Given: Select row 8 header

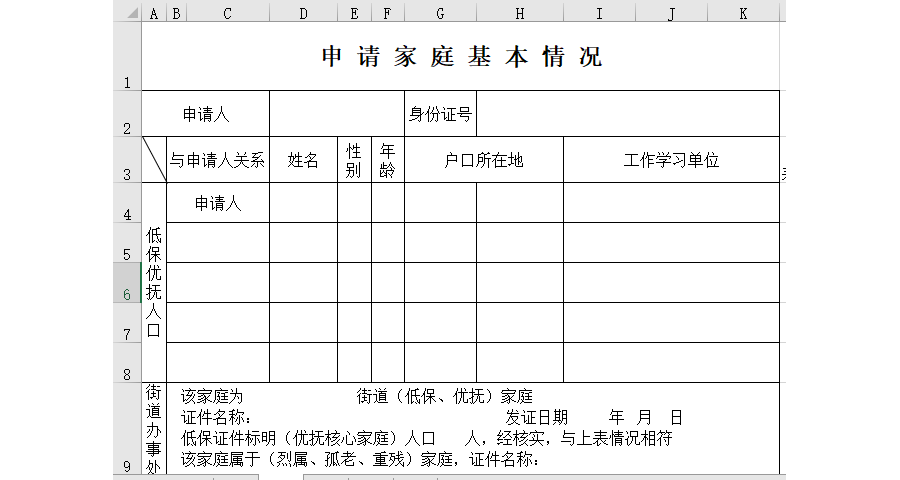Looking at the screenshot, I should coord(127,363).
